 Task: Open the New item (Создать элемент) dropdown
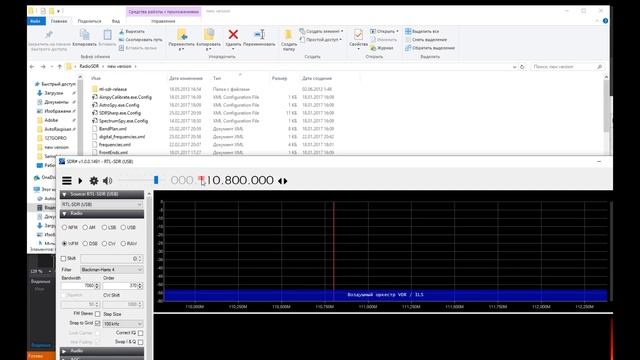pyautogui.click(x=321, y=31)
